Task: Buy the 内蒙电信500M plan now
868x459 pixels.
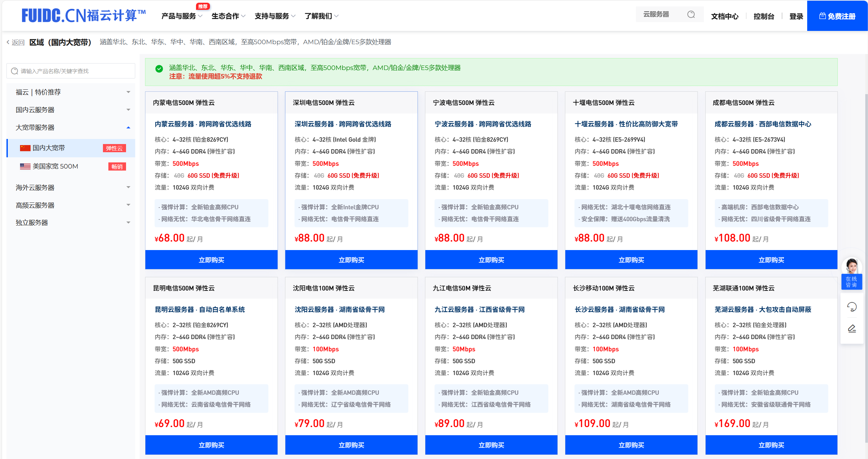Action: click(x=211, y=260)
